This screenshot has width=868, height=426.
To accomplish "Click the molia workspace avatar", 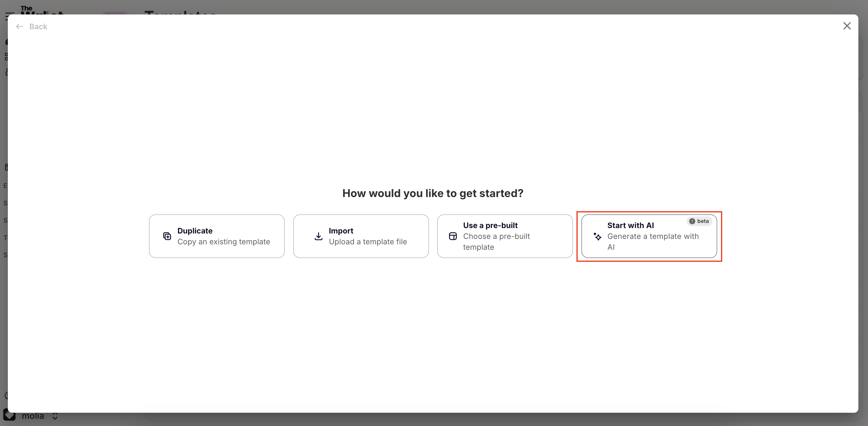I will click(x=9, y=415).
